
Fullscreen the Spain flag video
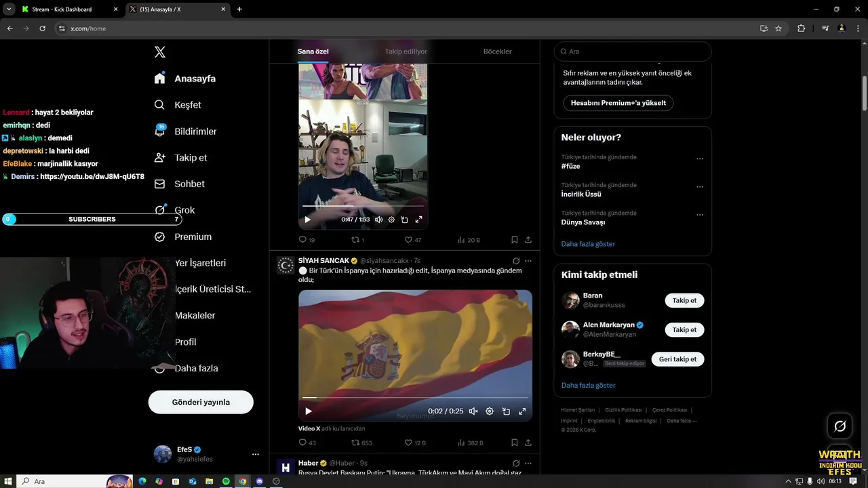[522, 411]
